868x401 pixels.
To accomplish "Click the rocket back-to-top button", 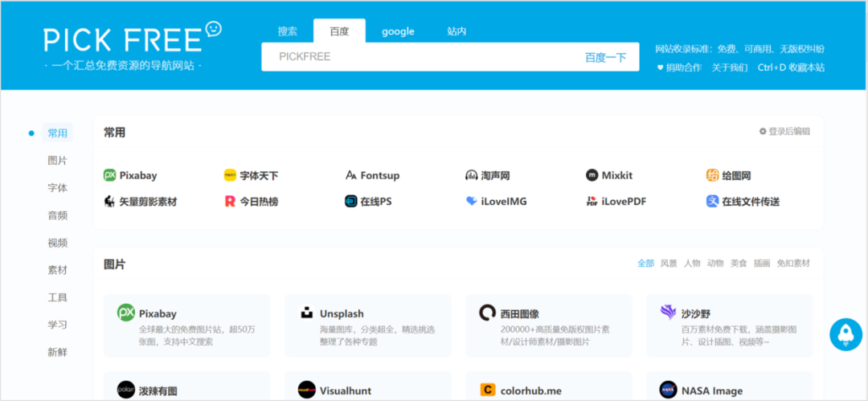I will click(x=845, y=334).
